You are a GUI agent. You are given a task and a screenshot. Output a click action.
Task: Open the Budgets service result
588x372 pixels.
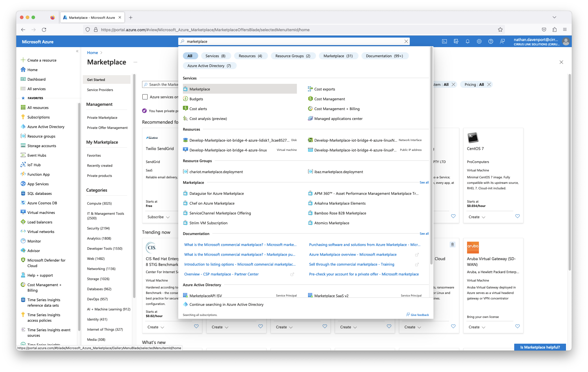196,99
